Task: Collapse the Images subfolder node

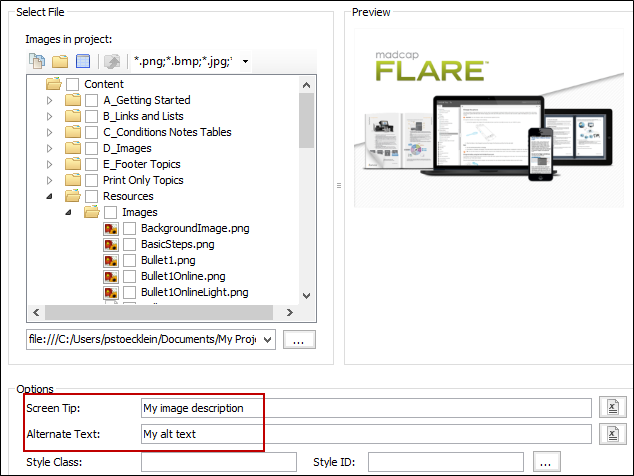Action: point(68,212)
